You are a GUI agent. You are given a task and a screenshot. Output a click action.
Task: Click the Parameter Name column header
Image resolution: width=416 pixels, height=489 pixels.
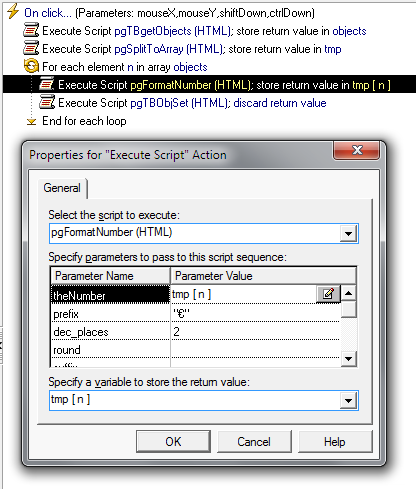tap(110, 276)
